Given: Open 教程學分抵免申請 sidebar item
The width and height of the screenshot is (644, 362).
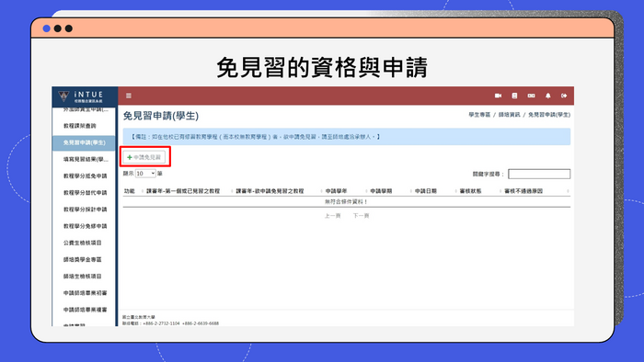Looking at the screenshot, I should point(85,175).
